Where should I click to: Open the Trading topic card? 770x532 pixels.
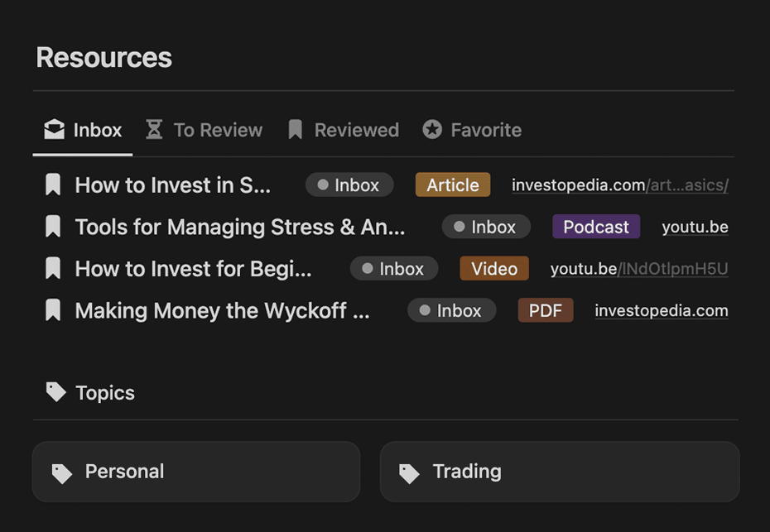coord(560,472)
